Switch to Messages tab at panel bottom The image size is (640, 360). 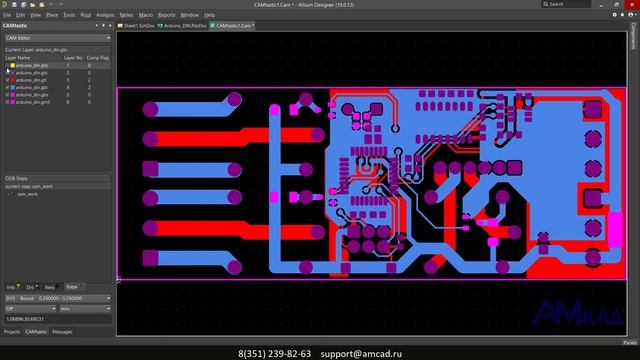point(62,332)
